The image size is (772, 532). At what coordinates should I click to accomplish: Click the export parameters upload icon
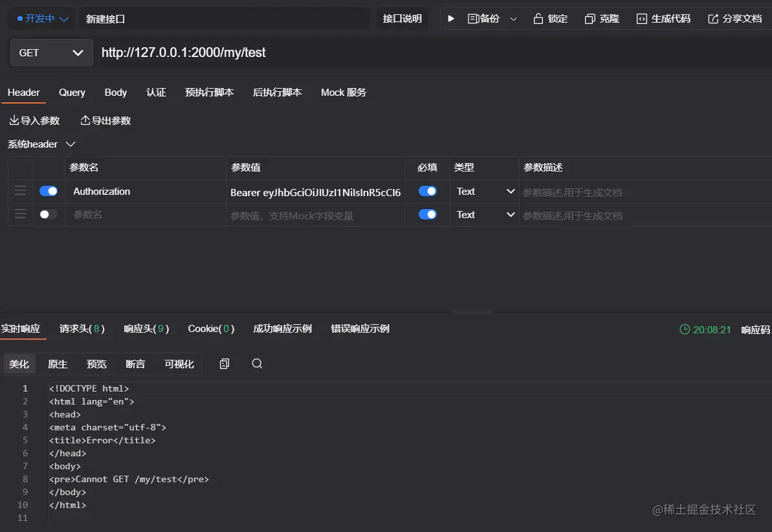(85, 120)
